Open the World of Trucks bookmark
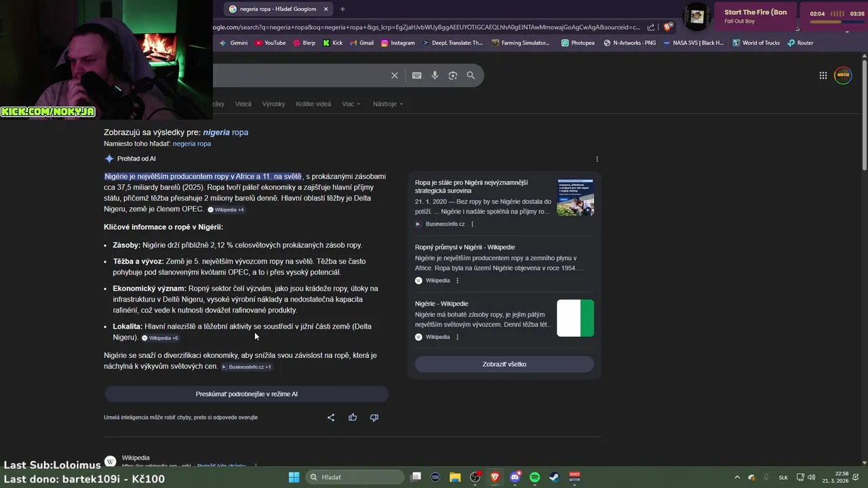The height and width of the screenshot is (488, 868). point(755,43)
